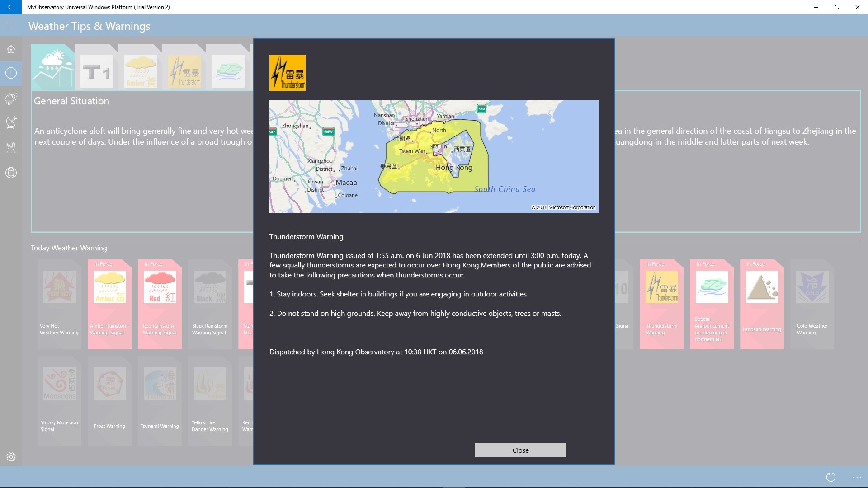Open the globe sidebar icon
The image size is (868, 488).
click(11, 173)
